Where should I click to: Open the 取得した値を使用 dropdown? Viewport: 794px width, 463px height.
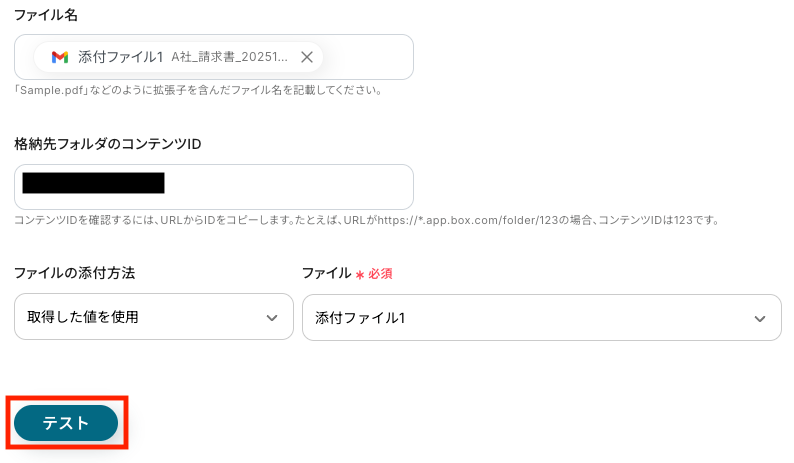coord(140,317)
